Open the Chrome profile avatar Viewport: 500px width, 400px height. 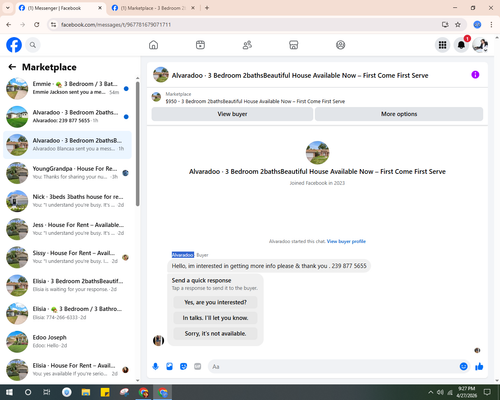click(x=477, y=25)
